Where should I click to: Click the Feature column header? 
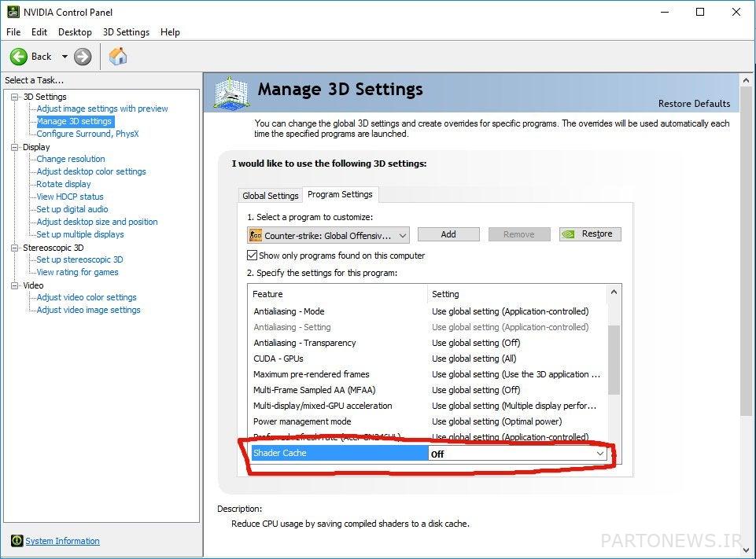[338, 294]
